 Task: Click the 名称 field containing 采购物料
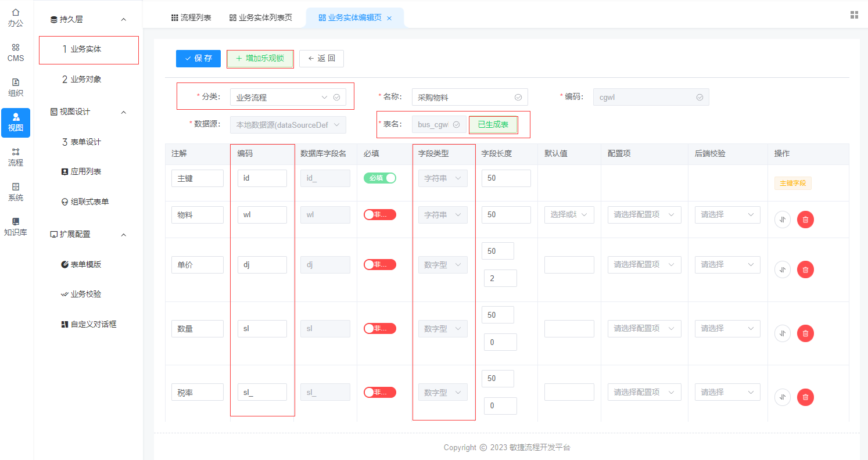point(469,97)
